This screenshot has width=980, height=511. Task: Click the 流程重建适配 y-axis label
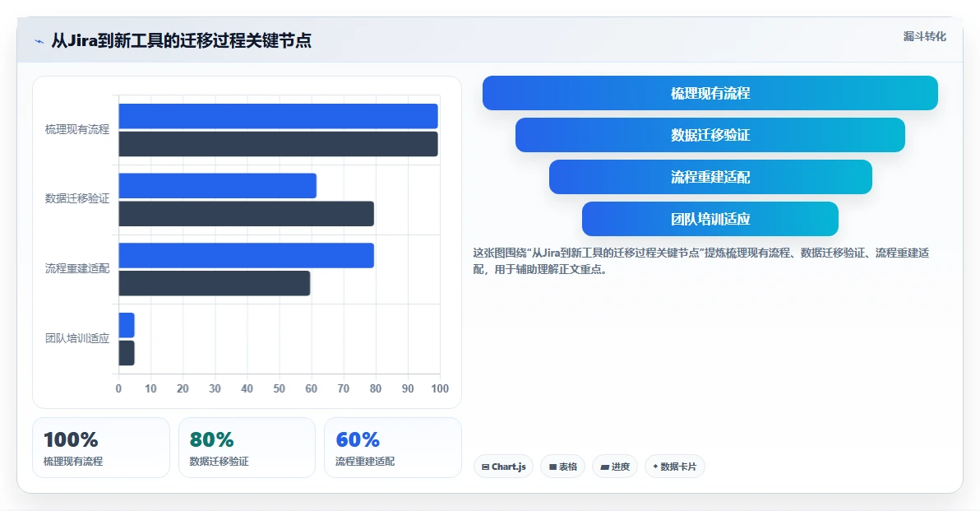(77, 269)
